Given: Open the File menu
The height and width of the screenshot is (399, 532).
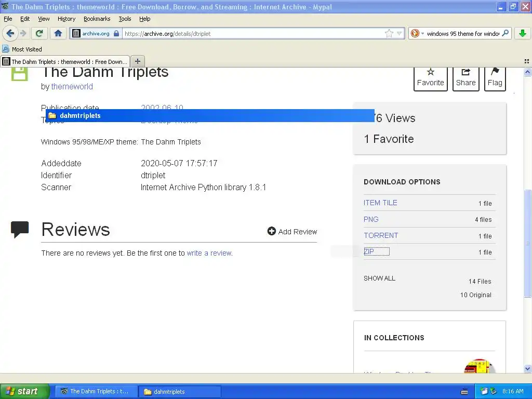Looking at the screenshot, I should 8,19.
